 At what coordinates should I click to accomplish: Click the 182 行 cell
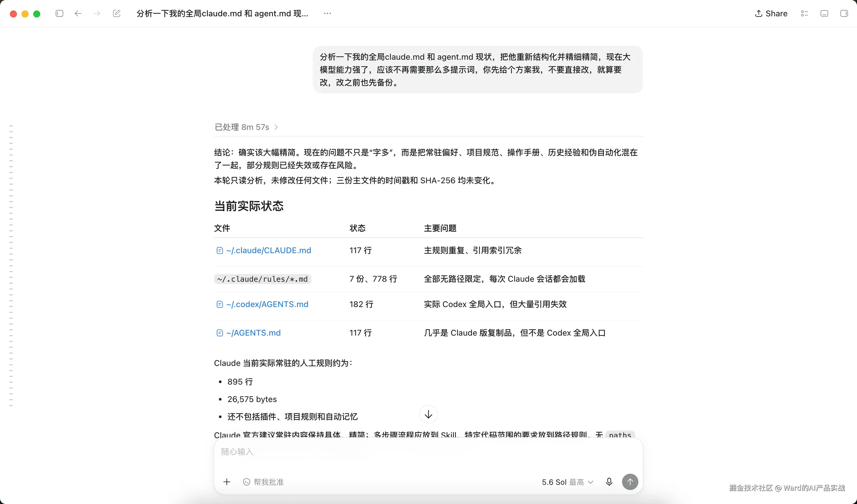pos(361,304)
